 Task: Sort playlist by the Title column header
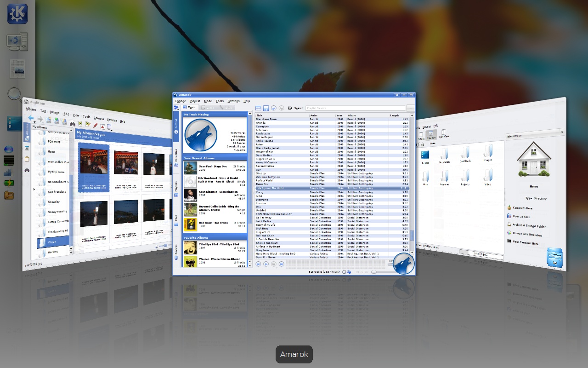[x=282, y=115]
